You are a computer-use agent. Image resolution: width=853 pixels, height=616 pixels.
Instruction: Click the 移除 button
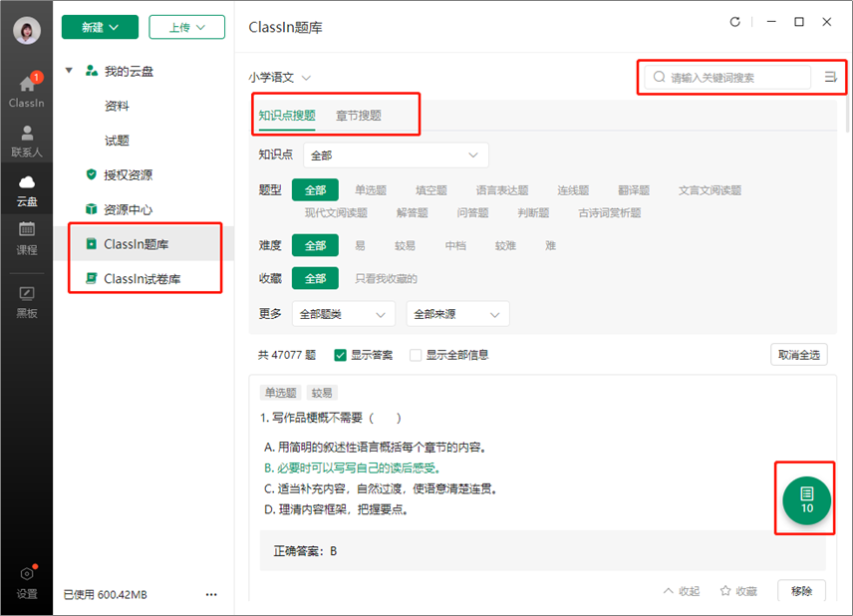801,591
